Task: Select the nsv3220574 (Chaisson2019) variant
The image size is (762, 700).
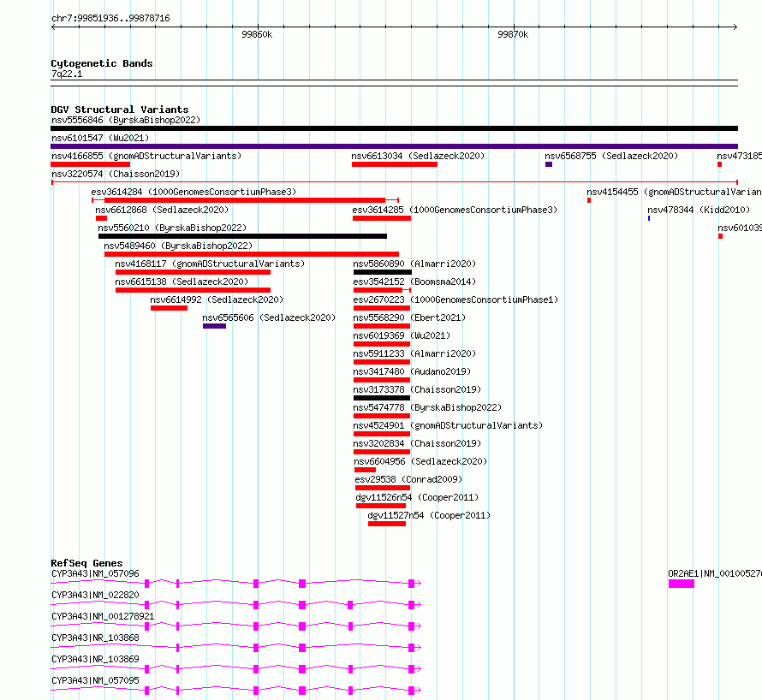Action: (116, 174)
